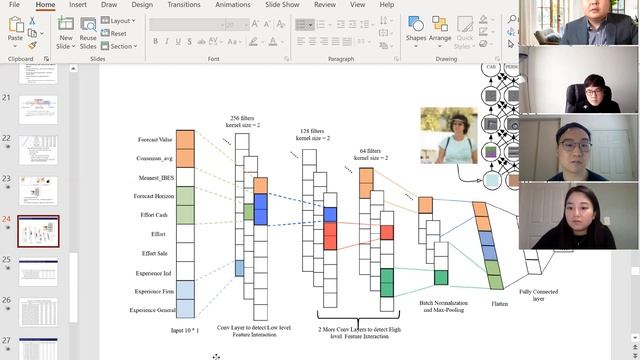Screen dimensions: 640x360
Task: Clear all formatting icon
Action: [280, 24]
